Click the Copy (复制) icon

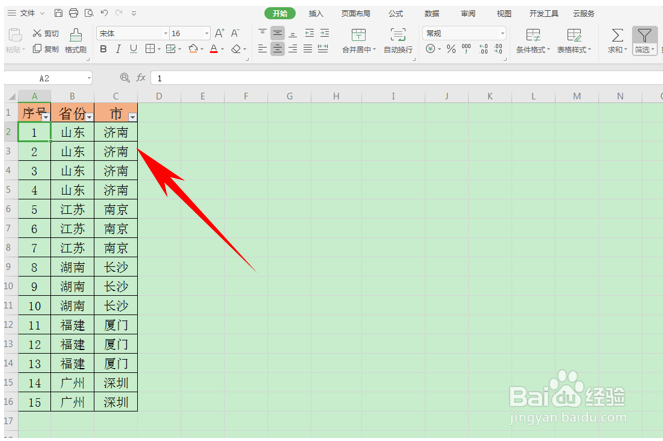37,49
